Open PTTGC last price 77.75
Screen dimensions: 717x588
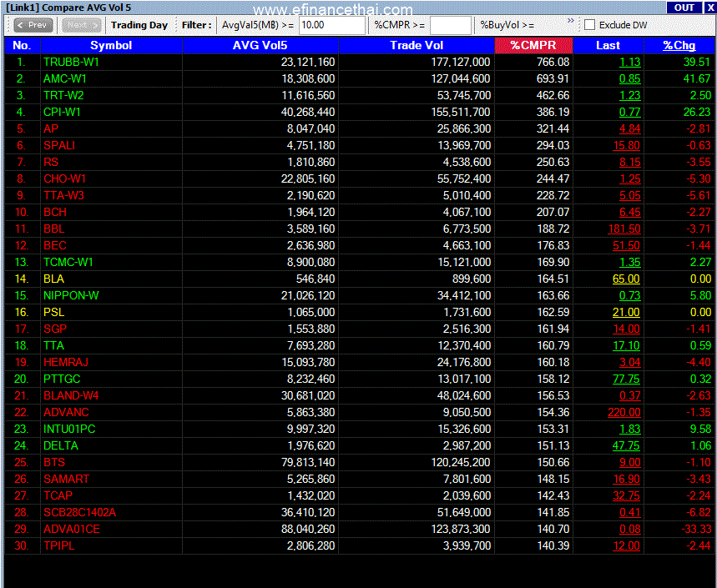(x=627, y=379)
